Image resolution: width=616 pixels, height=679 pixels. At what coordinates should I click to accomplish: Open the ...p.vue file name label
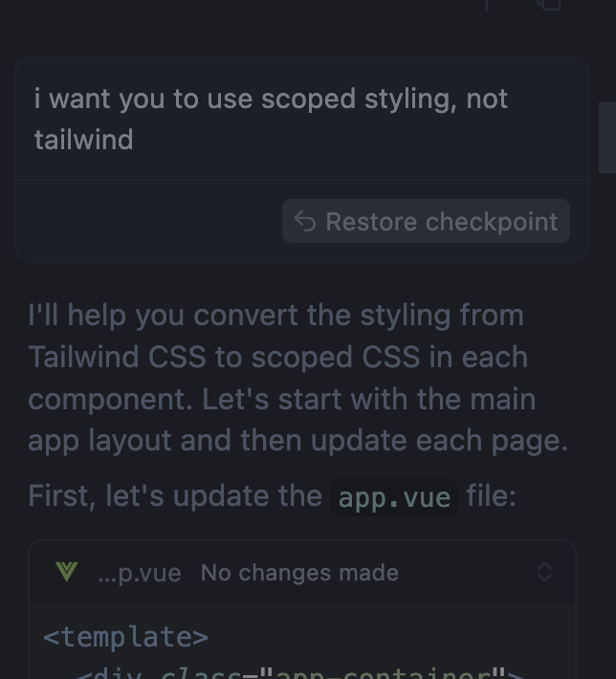click(140, 573)
